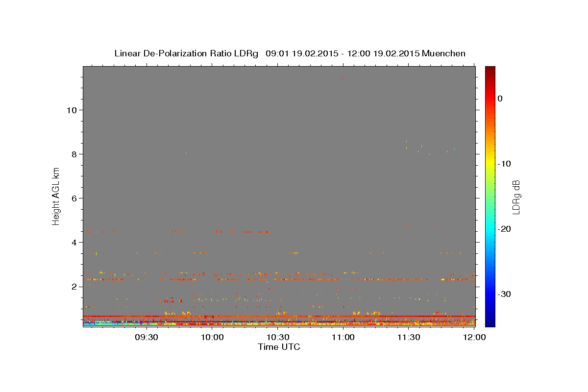Click the 11:00 time tick label
This screenshot has height=392, width=588.
(x=343, y=338)
